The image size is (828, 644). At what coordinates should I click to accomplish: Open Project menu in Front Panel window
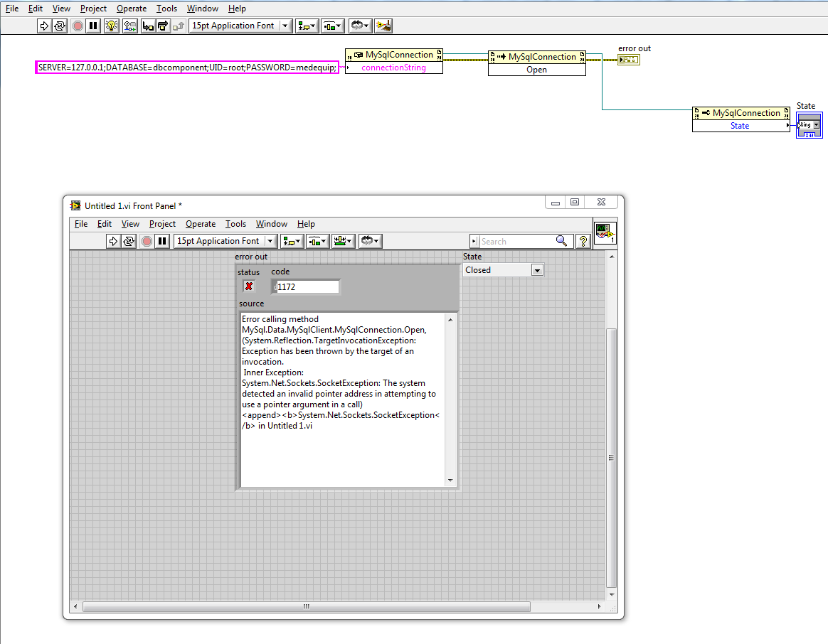(162, 224)
